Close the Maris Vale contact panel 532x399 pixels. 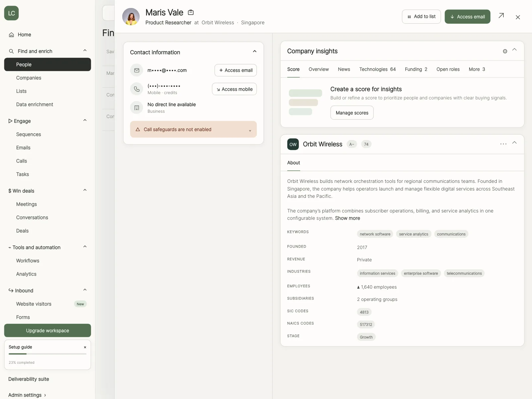(518, 17)
